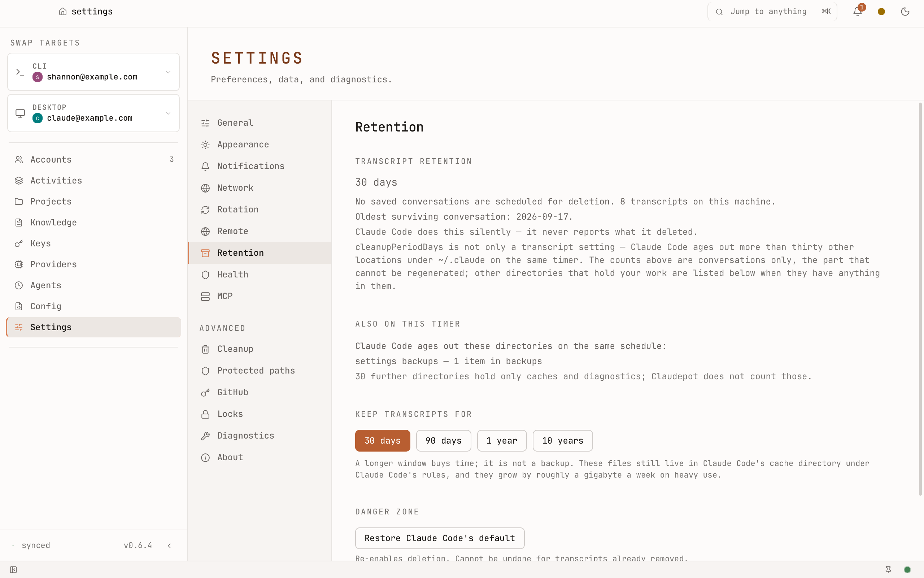The image size is (924, 578).
Task: Open Accounts in the sidebar
Action: pos(93,159)
